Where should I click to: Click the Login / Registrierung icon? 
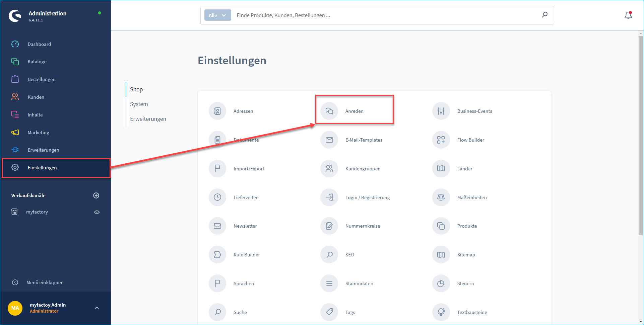click(x=329, y=197)
